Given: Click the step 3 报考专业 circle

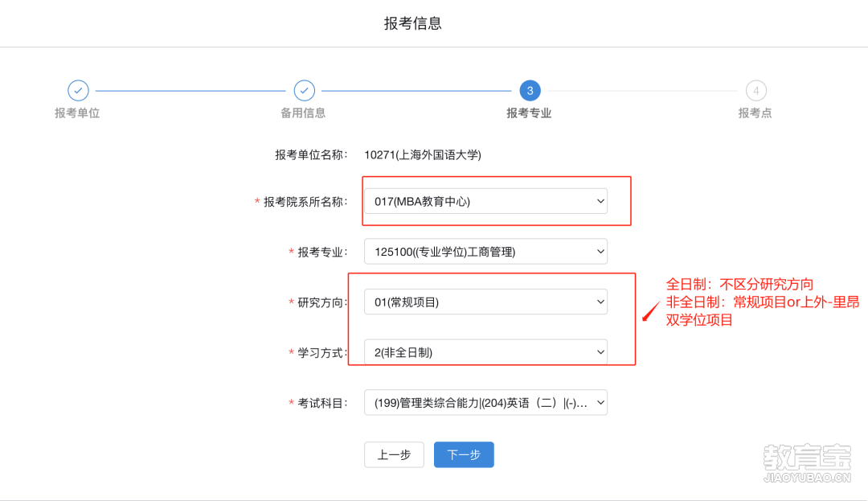Looking at the screenshot, I should click(530, 90).
